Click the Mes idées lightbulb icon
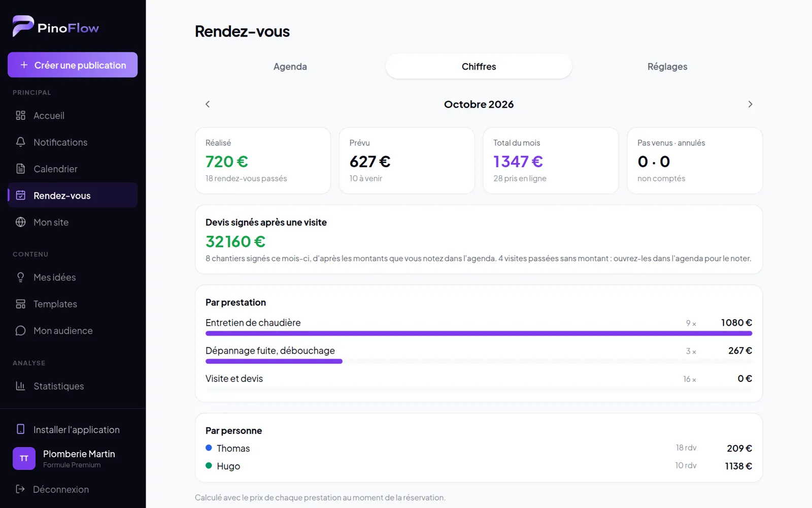812x508 pixels. pyautogui.click(x=20, y=277)
